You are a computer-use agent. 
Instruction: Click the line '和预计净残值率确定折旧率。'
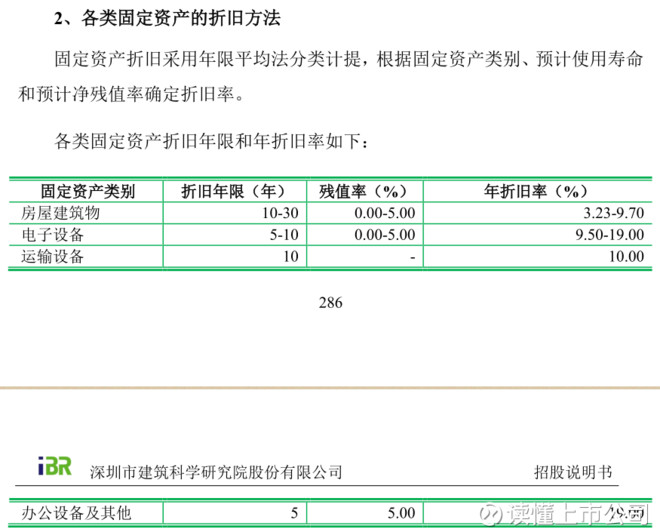pos(131,94)
